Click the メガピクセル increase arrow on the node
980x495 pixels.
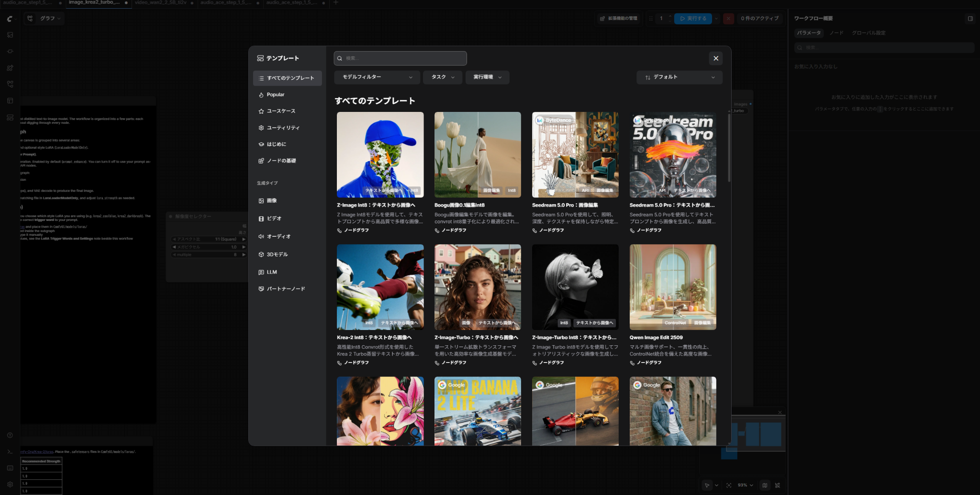pos(244,247)
